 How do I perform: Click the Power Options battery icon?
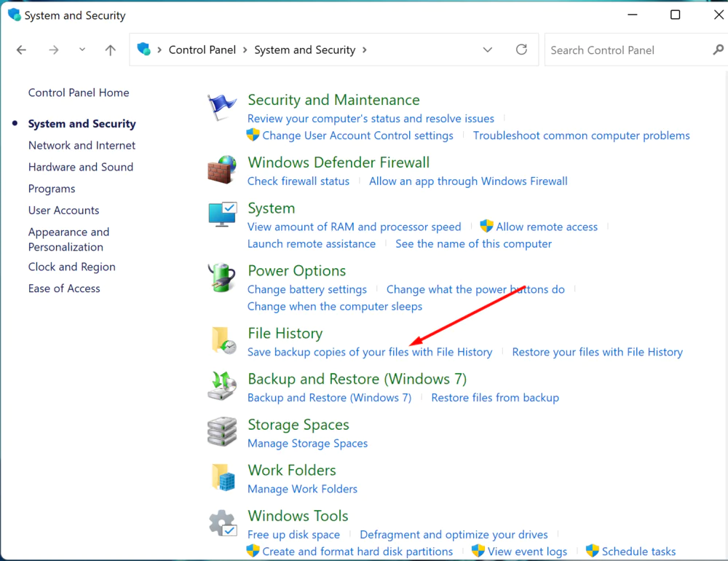(x=222, y=278)
